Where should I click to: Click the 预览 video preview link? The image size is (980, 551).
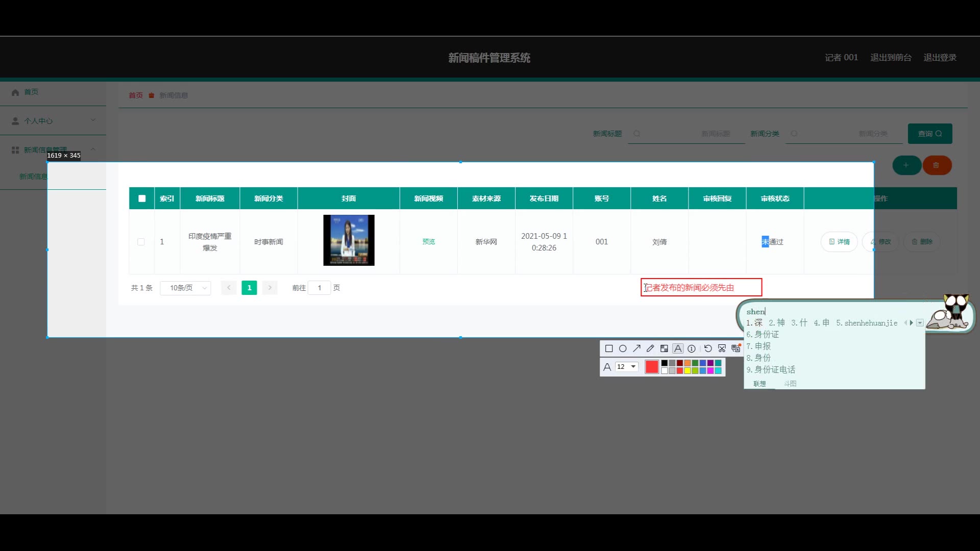429,242
